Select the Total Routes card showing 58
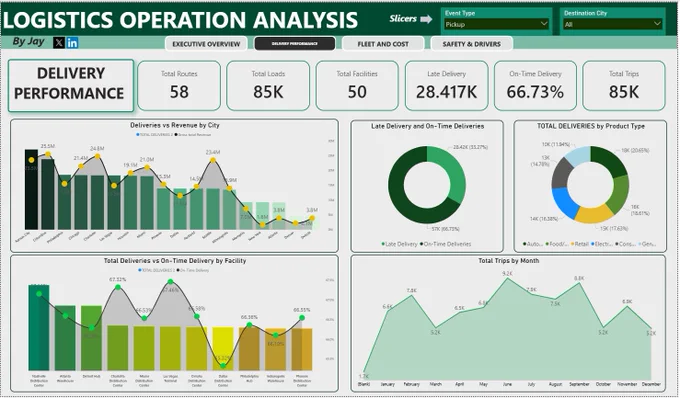 pos(179,86)
